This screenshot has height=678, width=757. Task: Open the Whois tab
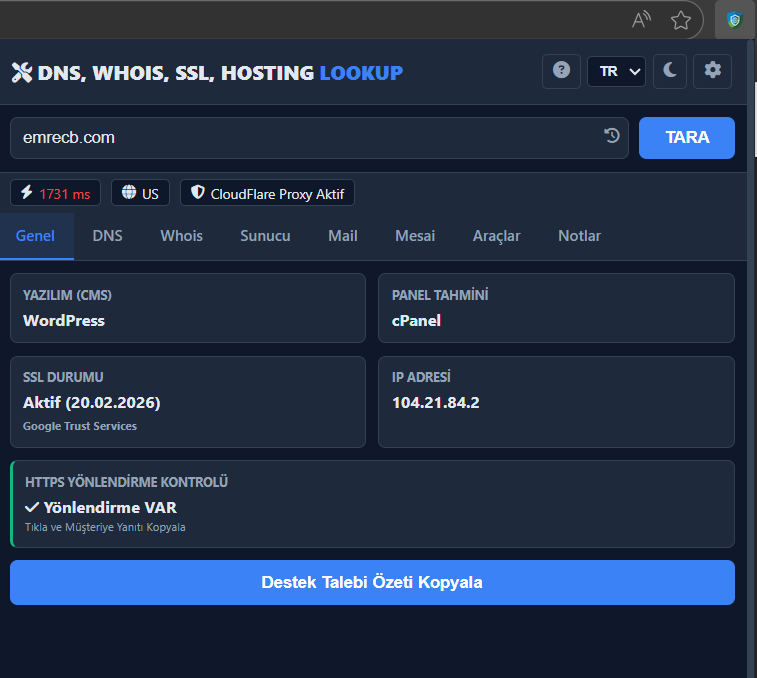(x=182, y=236)
